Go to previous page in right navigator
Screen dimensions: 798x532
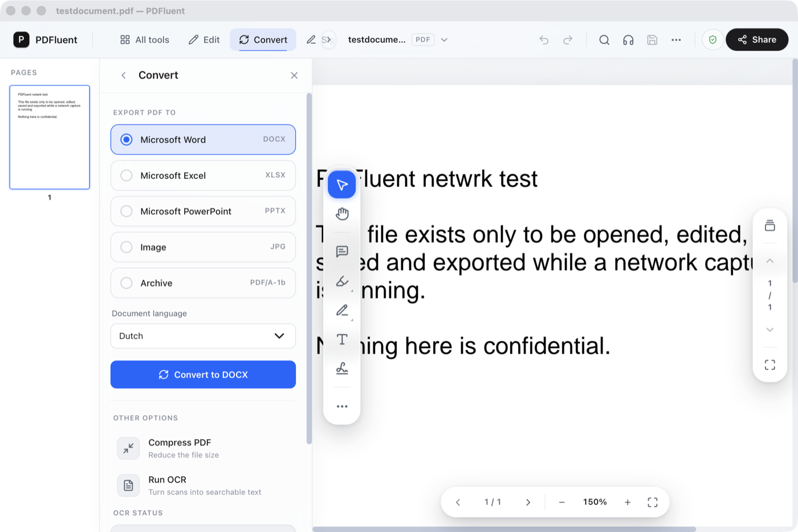tap(770, 261)
